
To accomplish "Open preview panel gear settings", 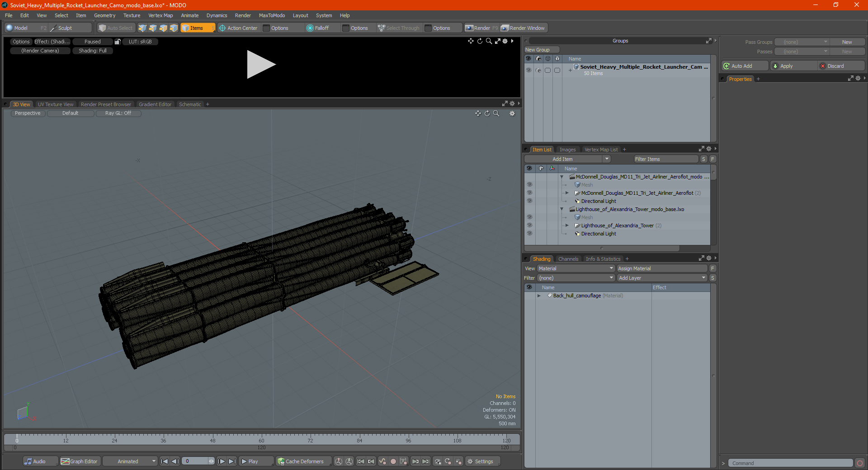I will coord(505,41).
